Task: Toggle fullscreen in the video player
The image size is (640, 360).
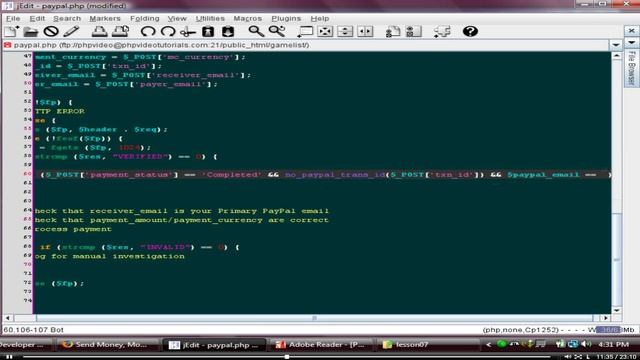Action: point(578,357)
